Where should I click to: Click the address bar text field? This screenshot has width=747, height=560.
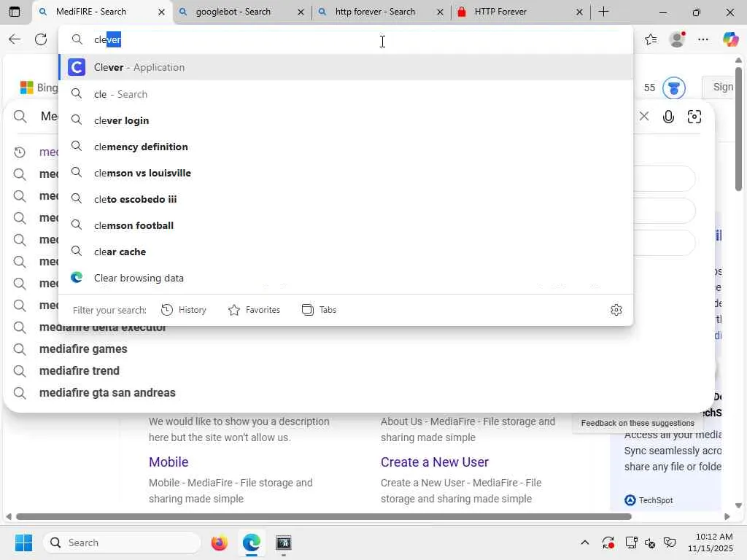point(346,39)
